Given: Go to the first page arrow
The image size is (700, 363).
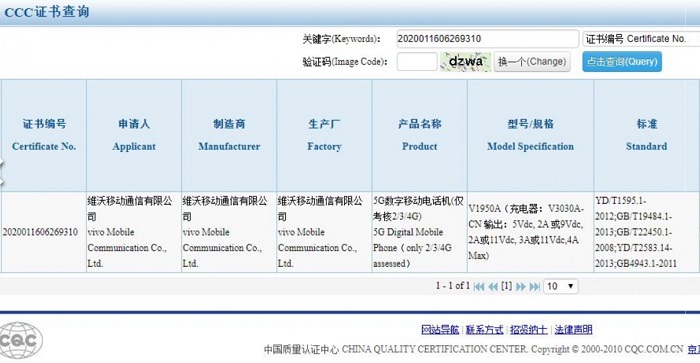Looking at the screenshot, I should 479,287.
